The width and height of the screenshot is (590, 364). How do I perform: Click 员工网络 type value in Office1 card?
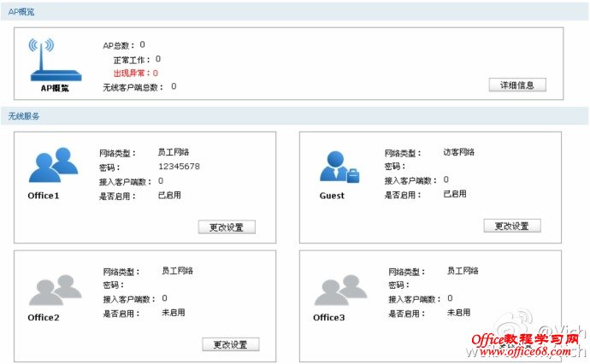point(174,152)
